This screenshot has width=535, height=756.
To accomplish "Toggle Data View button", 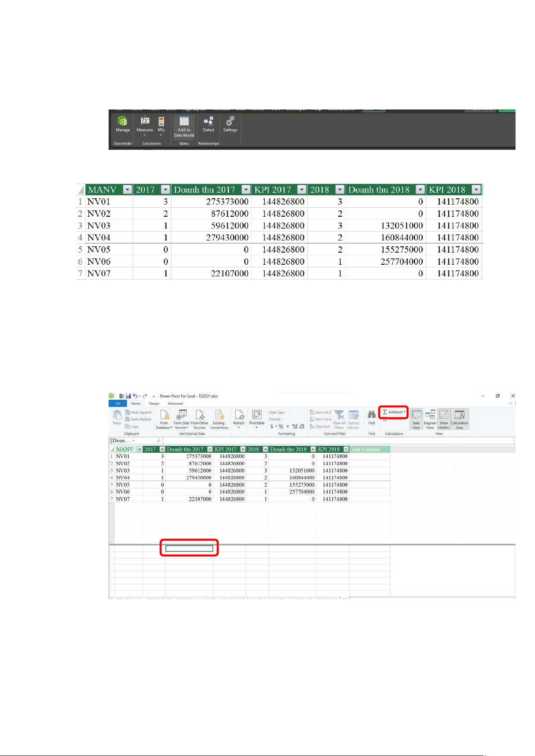I will 416,415.
